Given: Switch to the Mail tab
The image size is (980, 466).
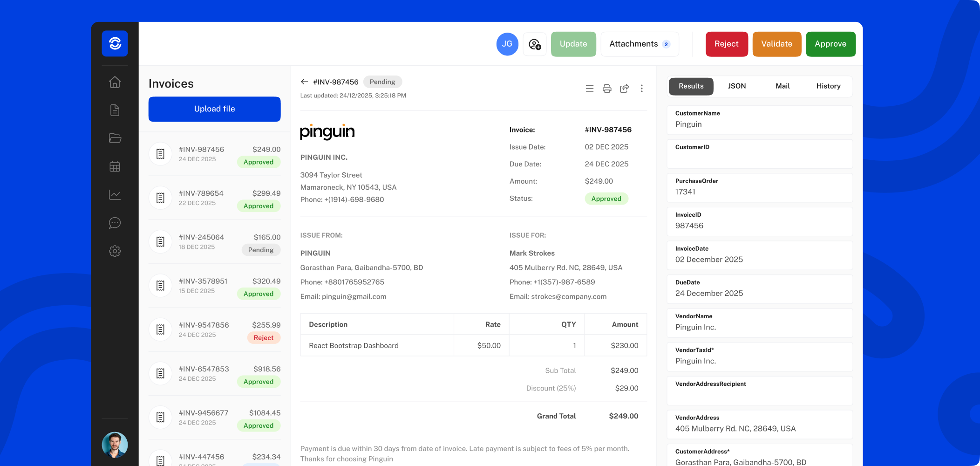Looking at the screenshot, I should coord(782,86).
